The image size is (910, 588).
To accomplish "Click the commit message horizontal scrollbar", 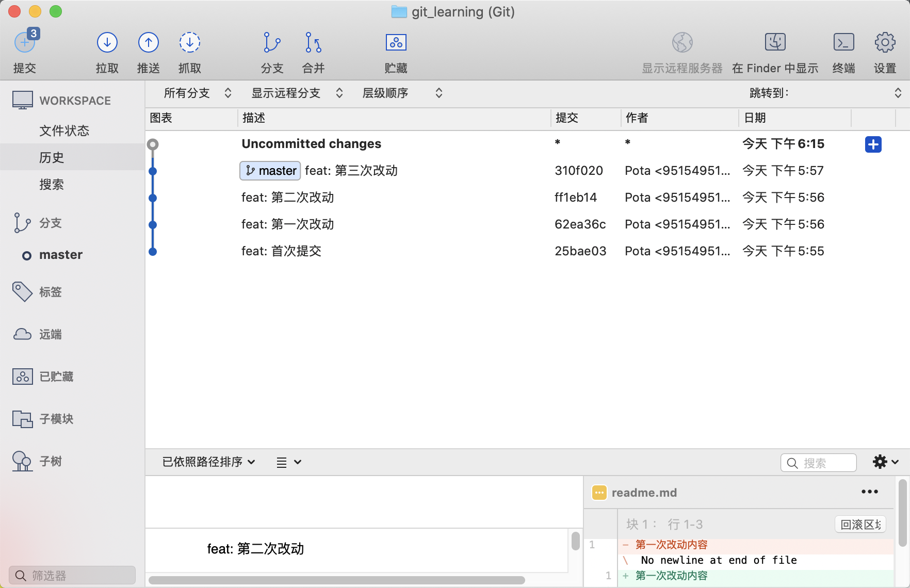I will (336, 580).
